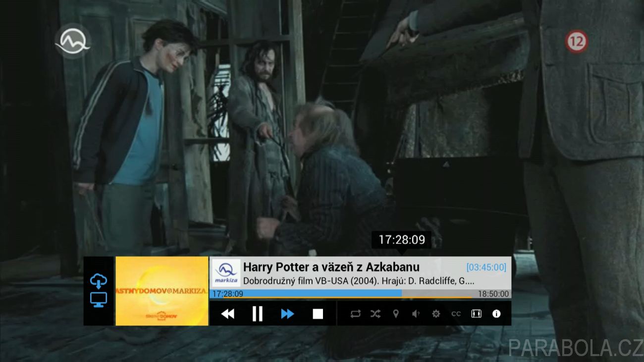
Task: Click the Markiza channel logo in info bar
Action: 226,273
